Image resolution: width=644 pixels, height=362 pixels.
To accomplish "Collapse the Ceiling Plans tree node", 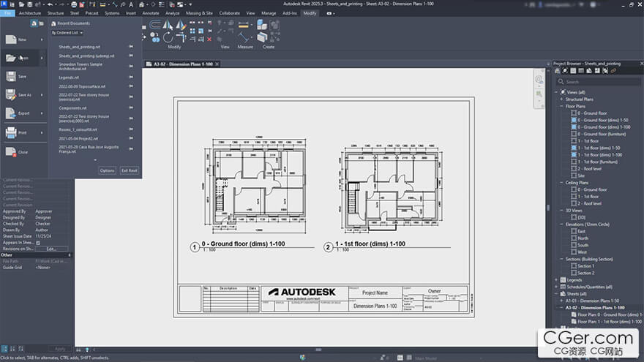I will [x=561, y=183].
